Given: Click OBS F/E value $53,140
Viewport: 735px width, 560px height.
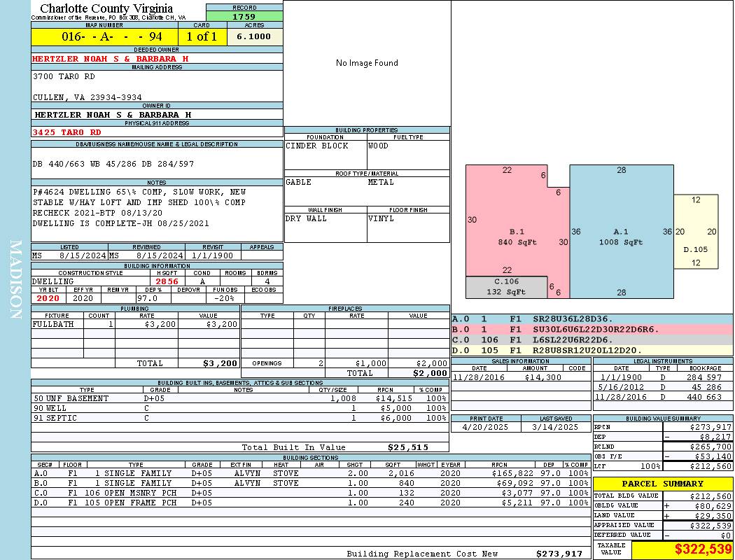Looking at the screenshot, I should 713,456.
